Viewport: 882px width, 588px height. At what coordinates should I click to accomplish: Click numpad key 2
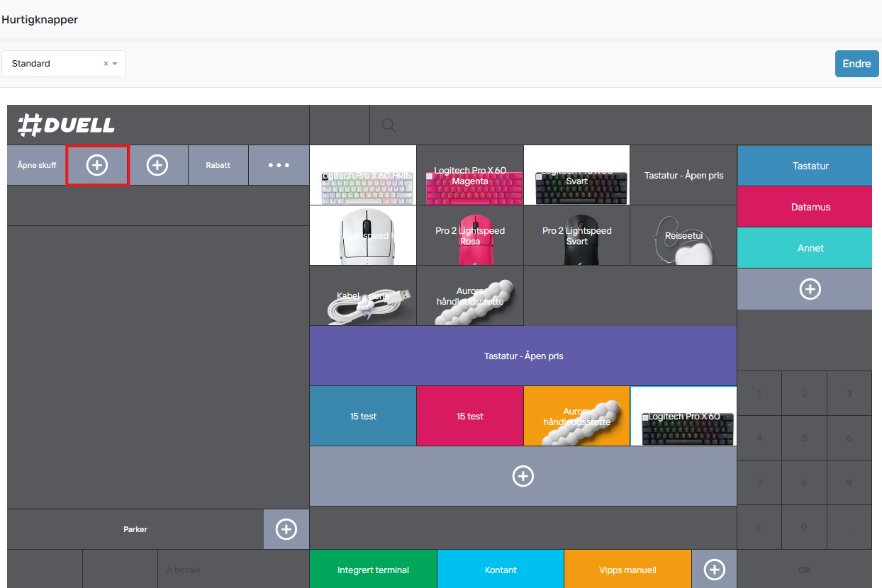[804, 393]
